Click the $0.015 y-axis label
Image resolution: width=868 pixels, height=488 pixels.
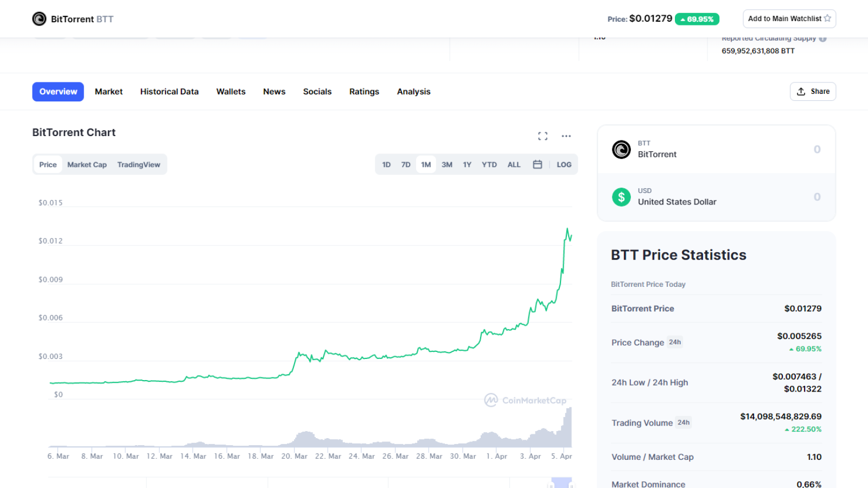point(50,203)
